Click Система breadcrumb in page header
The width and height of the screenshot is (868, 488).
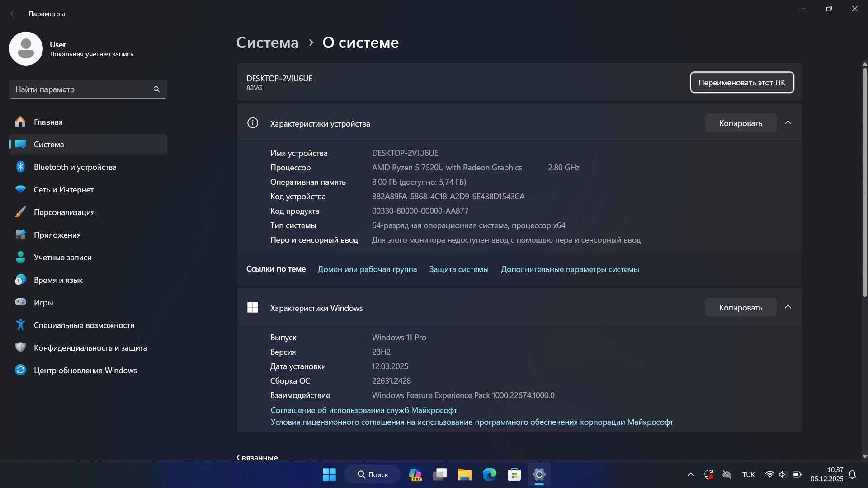coord(267,42)
